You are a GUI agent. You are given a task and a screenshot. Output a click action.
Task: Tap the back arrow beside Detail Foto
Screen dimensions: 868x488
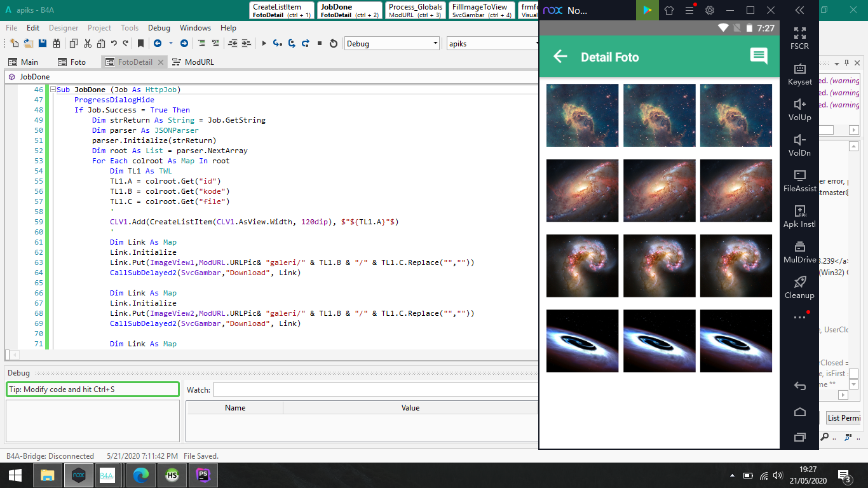coord(560,57)
